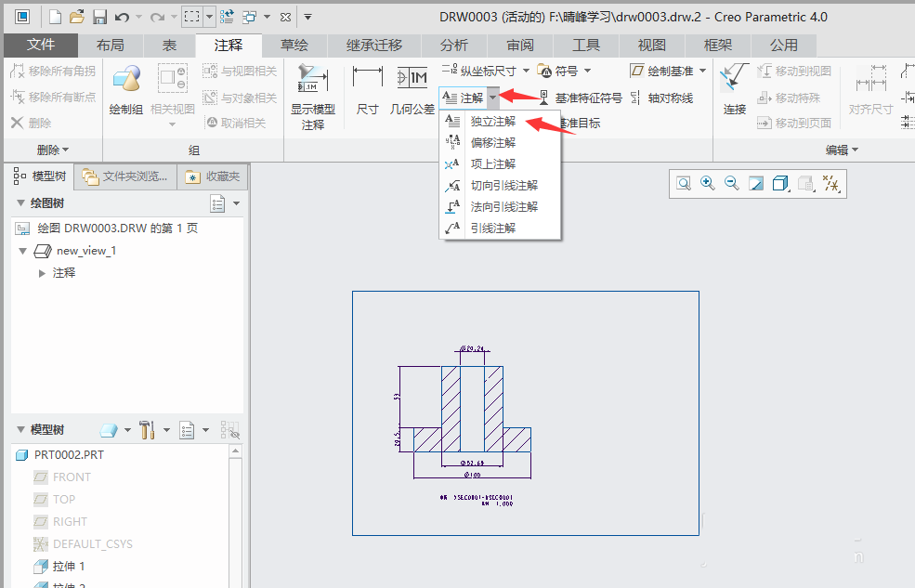Select the 几何公差 tool
Viewport: 915px width, 588px height.
coord(412,88)
